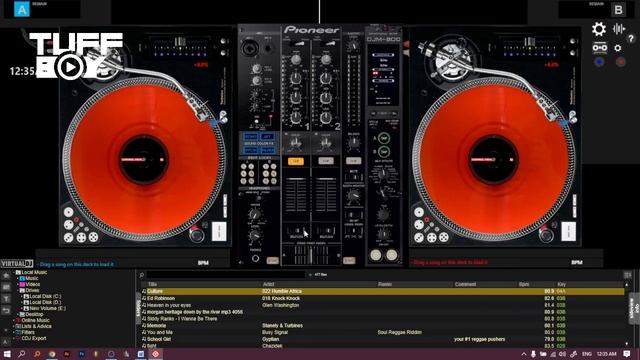Open the notification center icon in the taskbar
The width and height of the screenshot is (640, 360).
click(x=627, y=354)
